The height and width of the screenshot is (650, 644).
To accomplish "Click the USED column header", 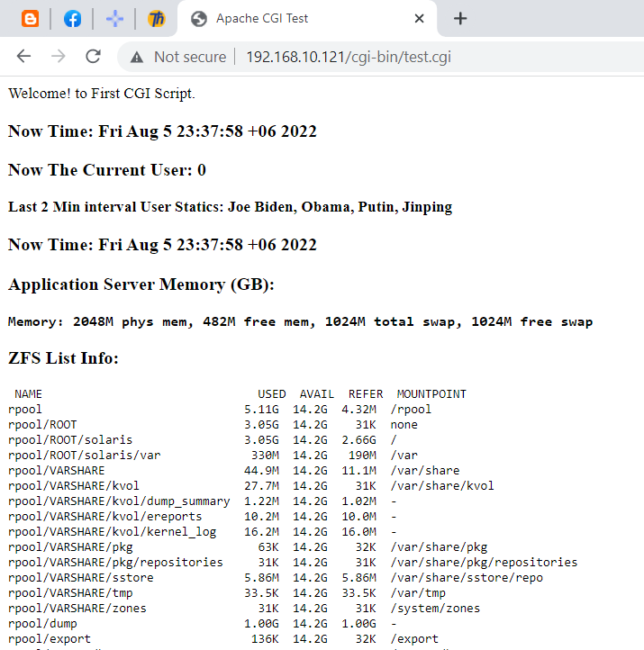I will pyautogui.click(x=272, y=393).
